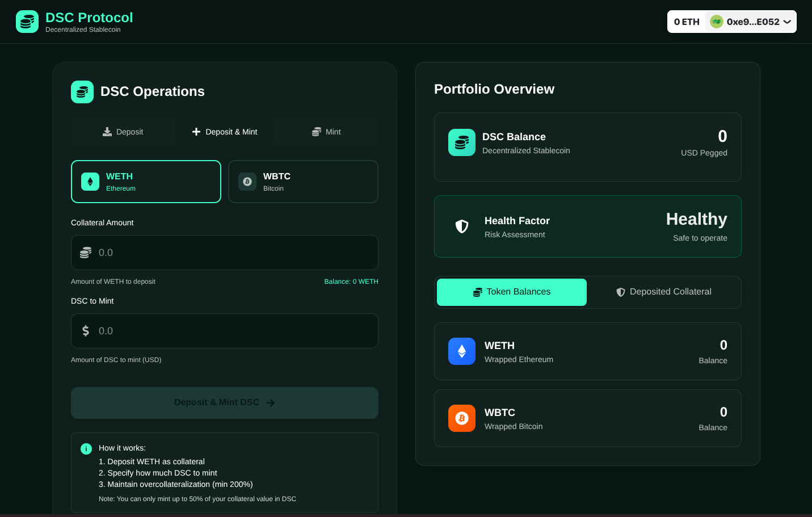812x517 pixels.
Task: Click the Health Factor shield icon
Action: click(x=462, y=226)
